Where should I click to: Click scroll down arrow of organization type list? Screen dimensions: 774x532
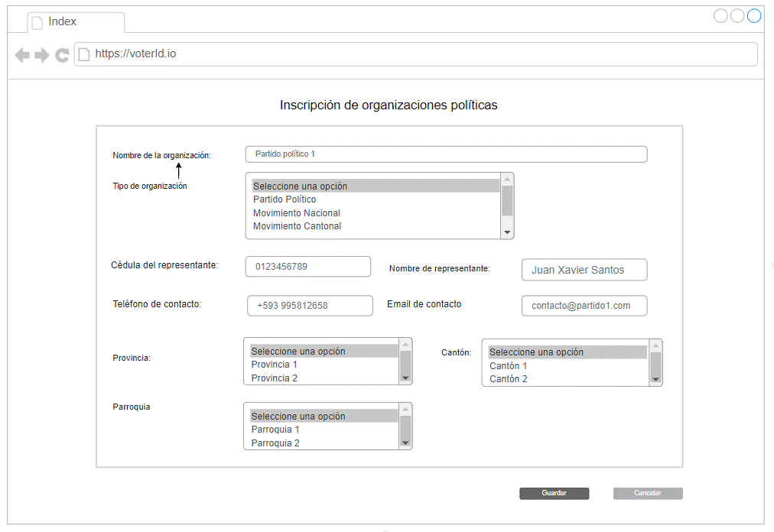coord(507,232)
